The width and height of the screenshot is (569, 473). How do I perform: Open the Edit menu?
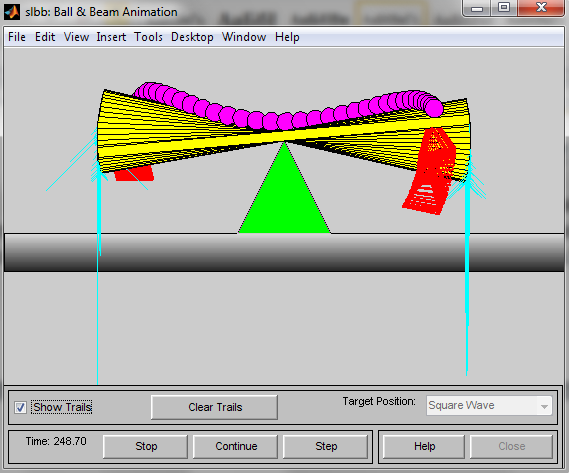45,37
